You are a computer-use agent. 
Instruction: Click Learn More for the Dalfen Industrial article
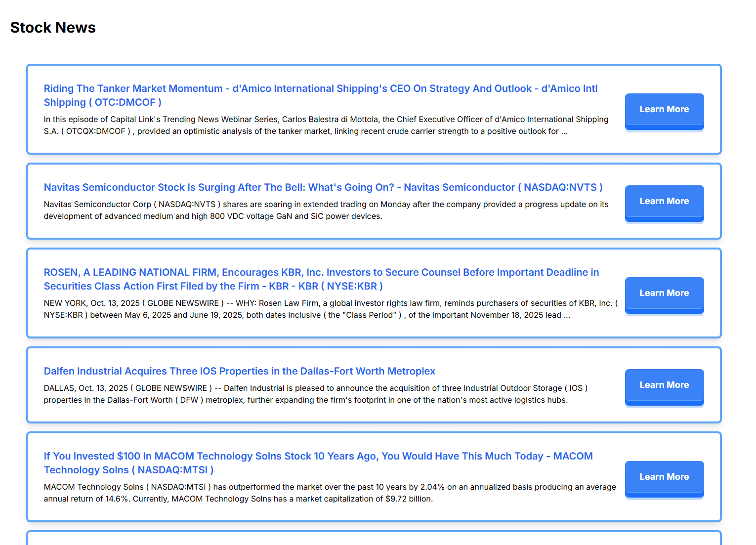point(664,384)
